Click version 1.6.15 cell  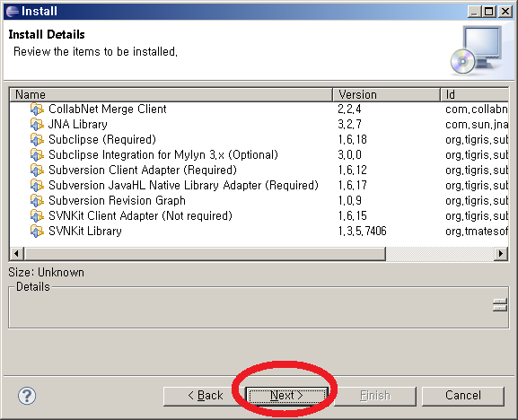coord(352,215)
